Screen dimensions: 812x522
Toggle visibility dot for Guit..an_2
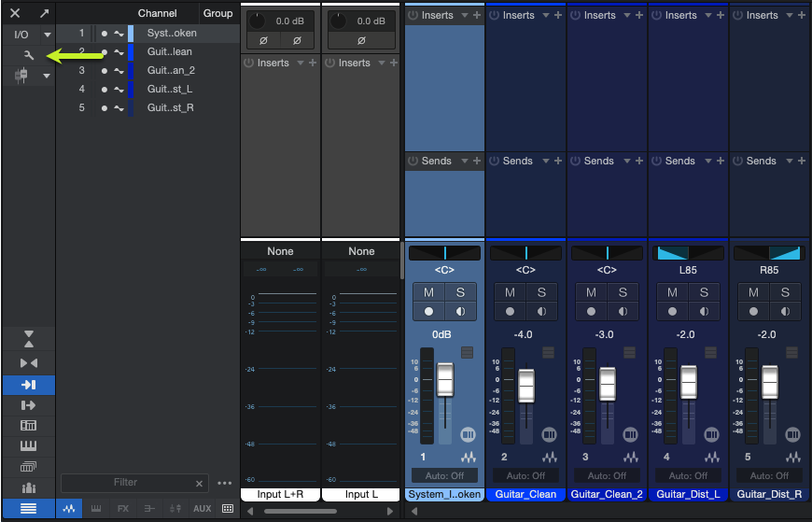105,70
